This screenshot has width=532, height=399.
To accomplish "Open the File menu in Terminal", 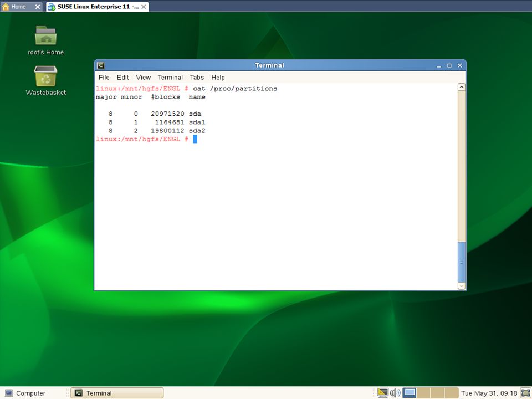I will point(104,78).
